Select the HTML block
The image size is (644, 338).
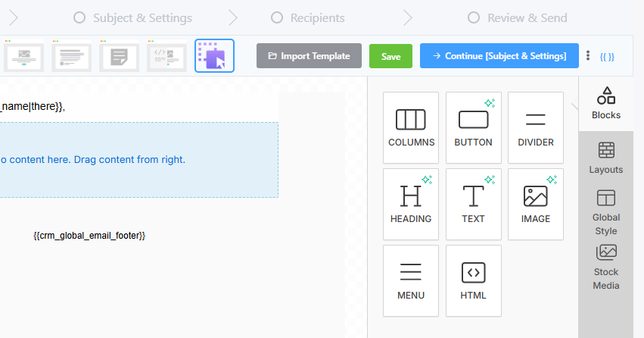pyautogui.click(x=473, y=280)
